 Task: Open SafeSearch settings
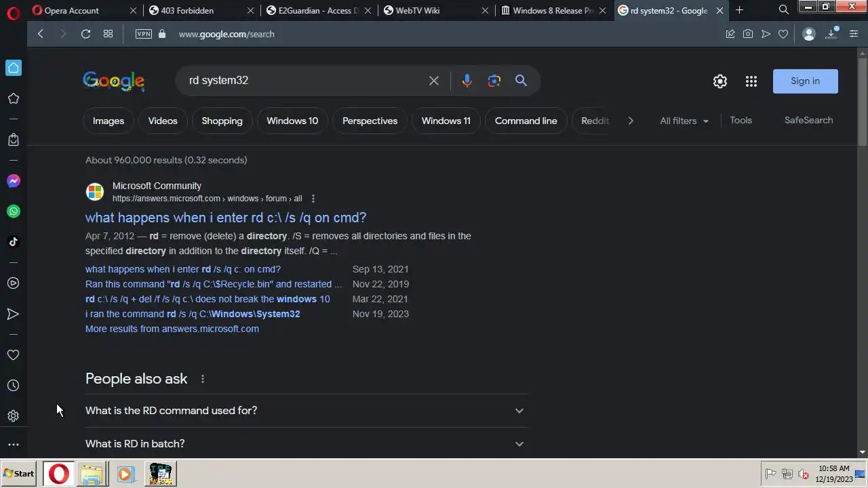[808, 120]
